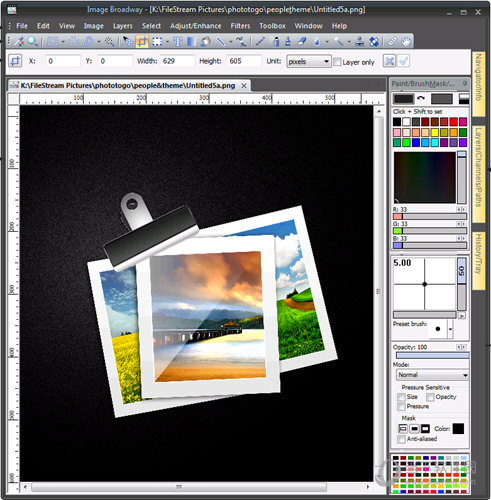
Task: Select the Pencil tool
Action: (x=260, y=42)
